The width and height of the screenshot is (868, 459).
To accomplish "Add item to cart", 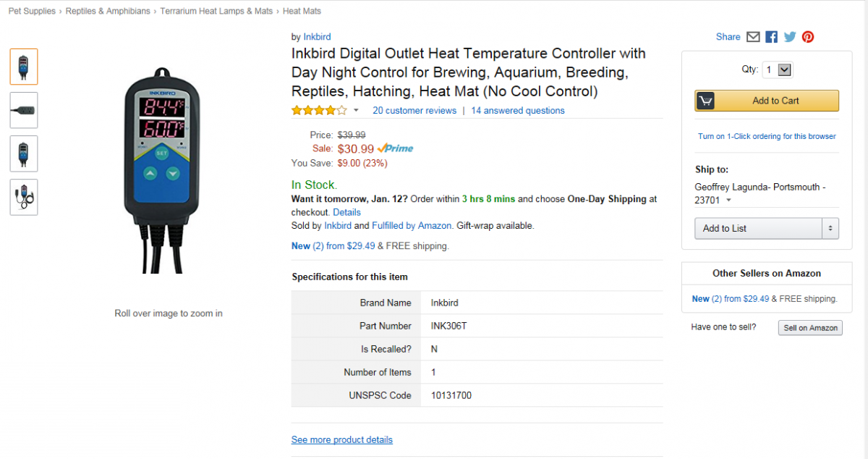I will tap(767, 101).
